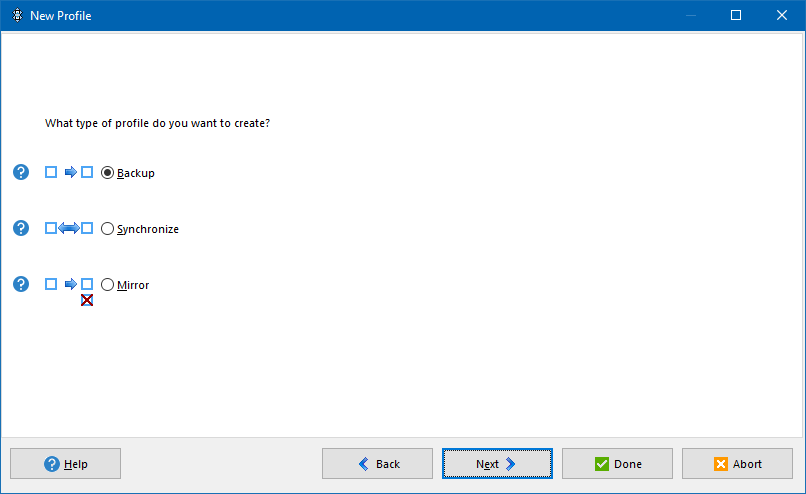Close the New Profile window
The height and width of the screenshot is (494, 806).
[782, 16]
